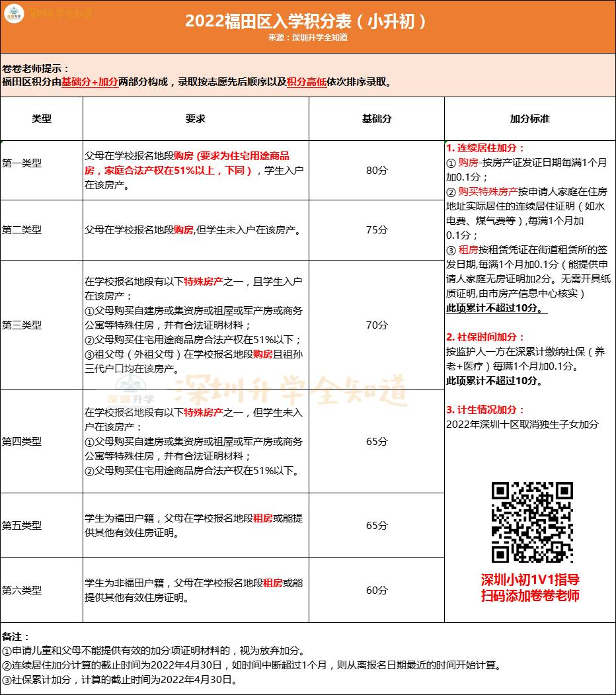Image resolution: width=616 pixels, height=695 pixels.
Task: Click note ③社保累计加分 at the bottom
Action: [x=120, y=680]
